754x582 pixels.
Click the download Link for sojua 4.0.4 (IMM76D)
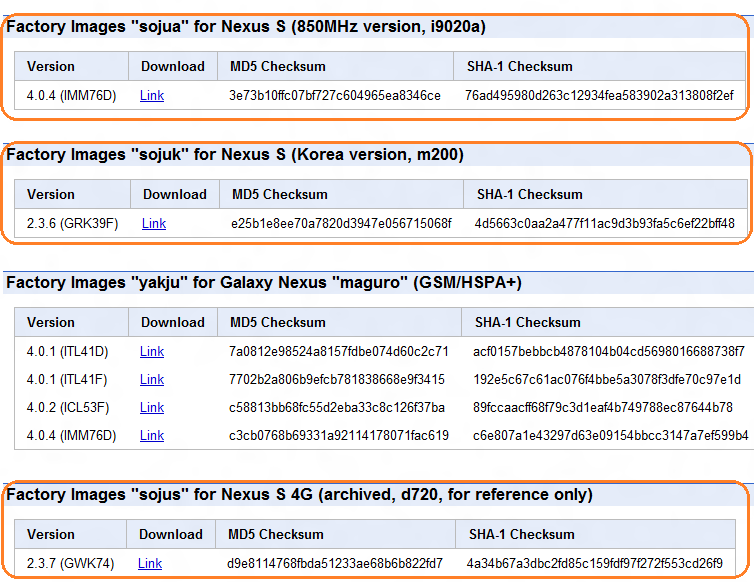pyautogui.click(x=152, y=95)
